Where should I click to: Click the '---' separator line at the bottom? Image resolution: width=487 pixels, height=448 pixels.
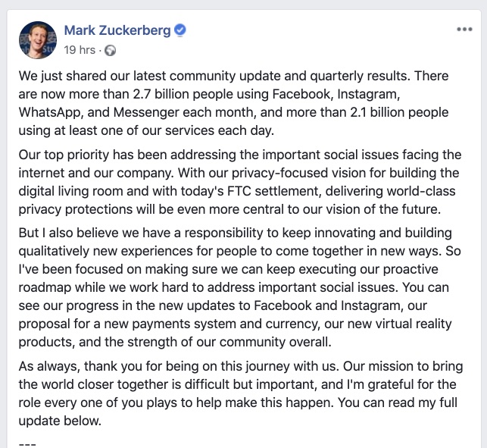(27, 444)
